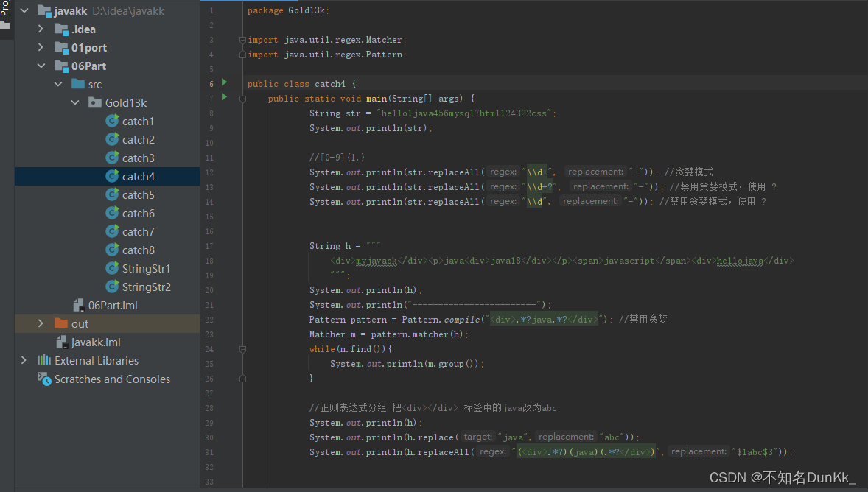Collapse the Gold13k package

coord(75,102)
